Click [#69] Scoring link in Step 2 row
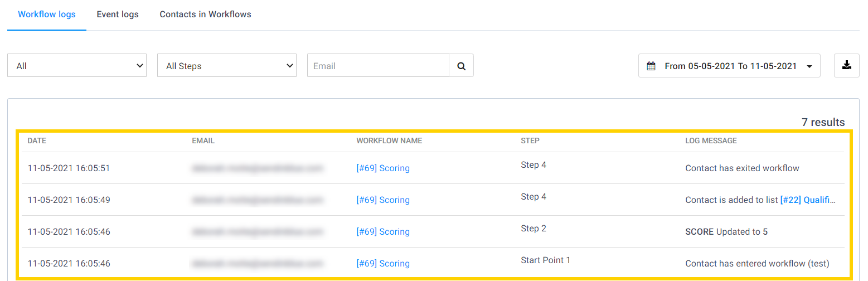 click(x=383, y=232)
